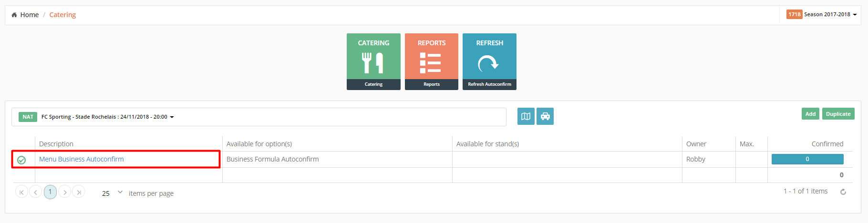
Task: Click the Catering breadcrumb link
Action: point(62,15)
